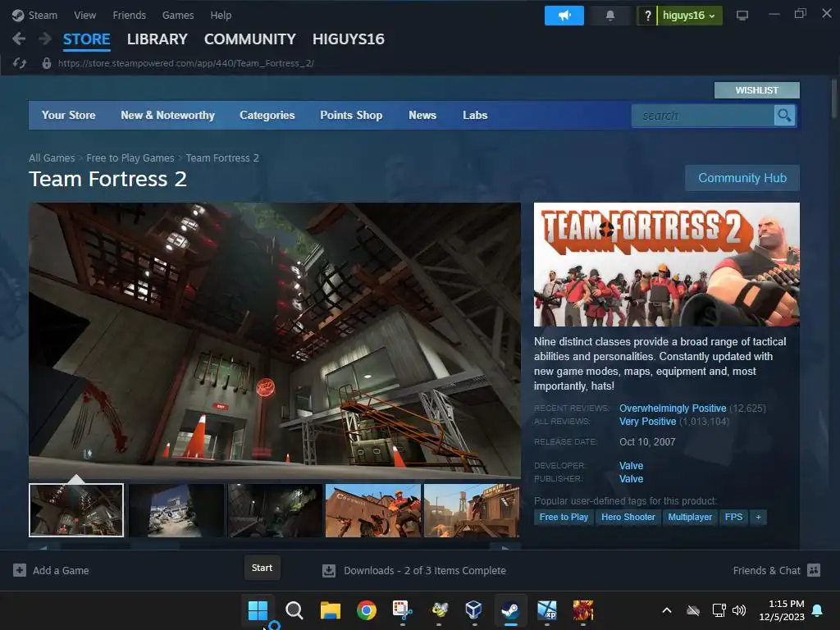Click the downloads arrow icon

click(x=328, y=571)
